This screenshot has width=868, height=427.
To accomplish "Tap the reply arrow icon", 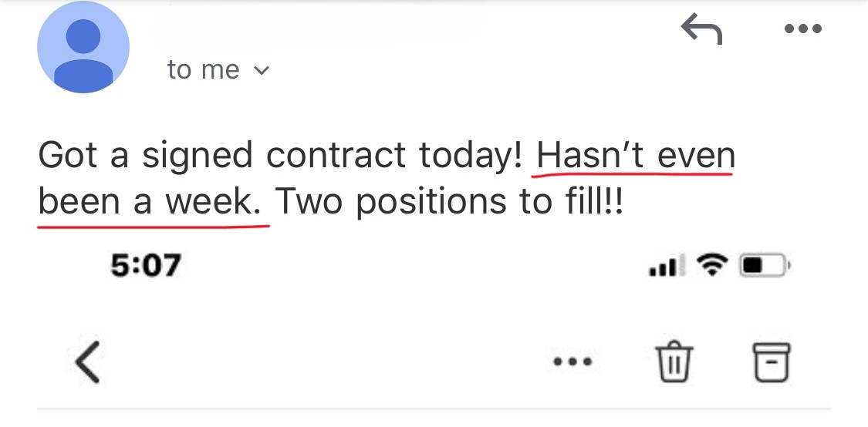I will click(701, 31).
